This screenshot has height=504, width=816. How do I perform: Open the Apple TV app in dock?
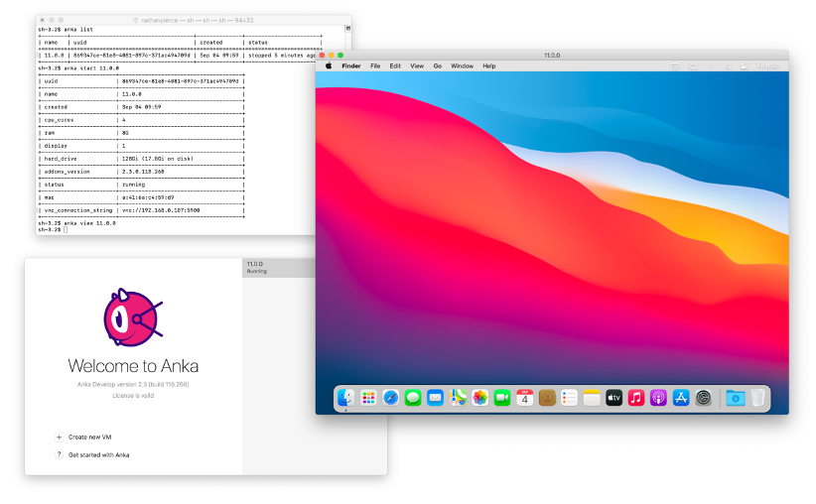click(x=614, y=398)
